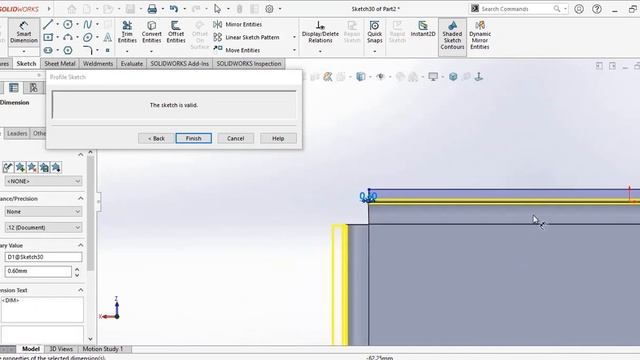This screenshot has height=360, width=640.
Task: Expand the Smart Dimension dropdown arrow
Action: (x=24, y=51)
